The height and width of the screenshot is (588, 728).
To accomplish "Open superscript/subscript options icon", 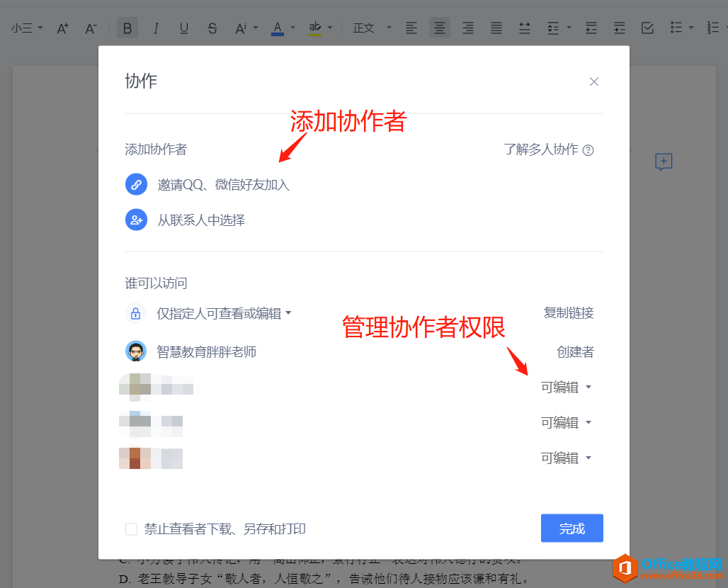I will coord(241,28).
